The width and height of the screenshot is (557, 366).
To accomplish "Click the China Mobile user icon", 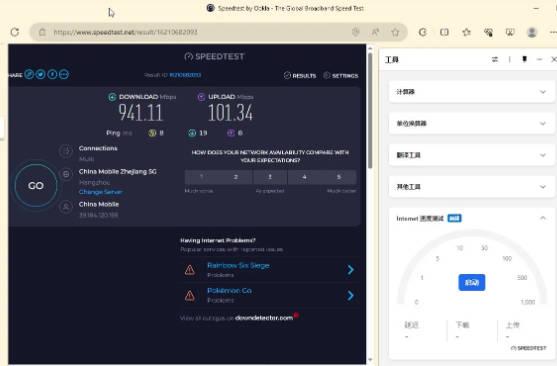I will [x=66, y=207].
